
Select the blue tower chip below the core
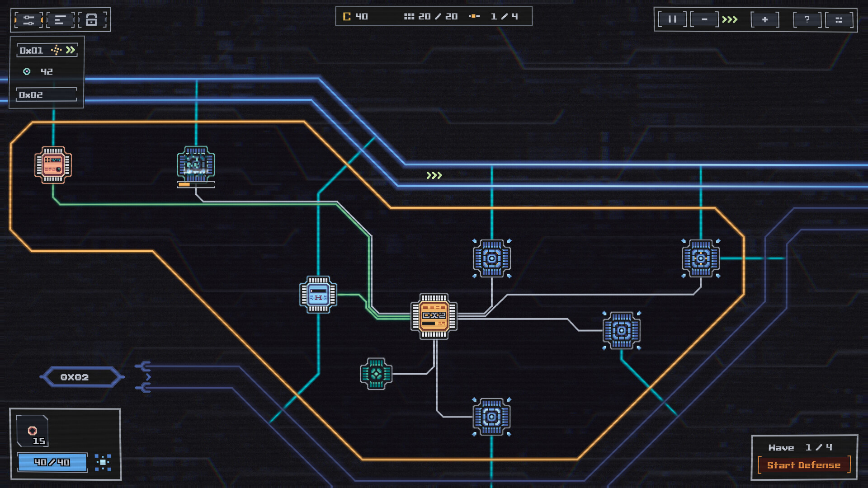[492, 417]
